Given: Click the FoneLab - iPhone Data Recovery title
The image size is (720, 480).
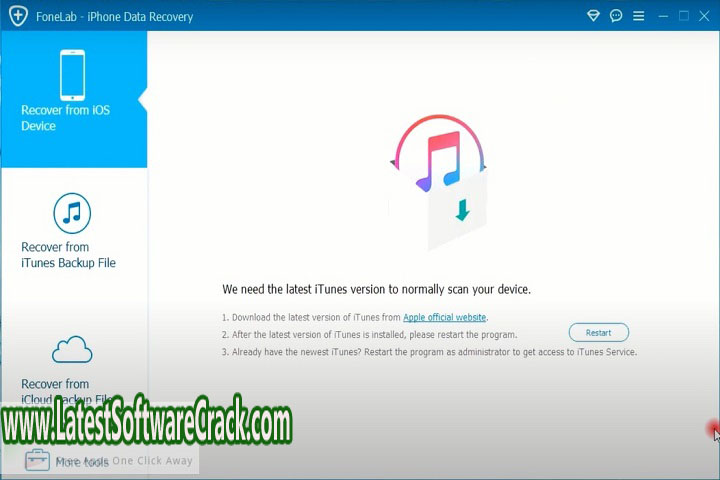Looking at the screenshot, I should pyautogui.click(x=114, y=17).
